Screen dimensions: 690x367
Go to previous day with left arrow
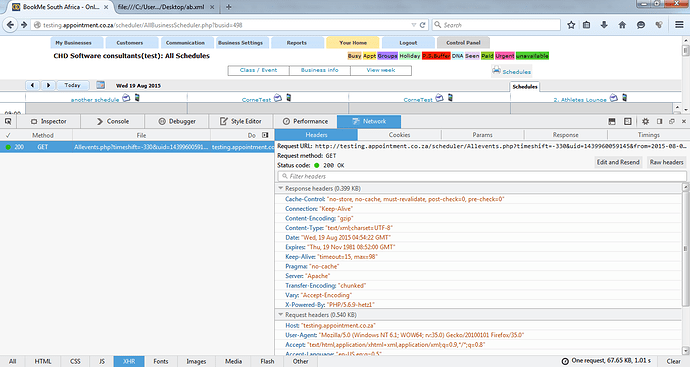pyautogui.click(x=33, y=85)
